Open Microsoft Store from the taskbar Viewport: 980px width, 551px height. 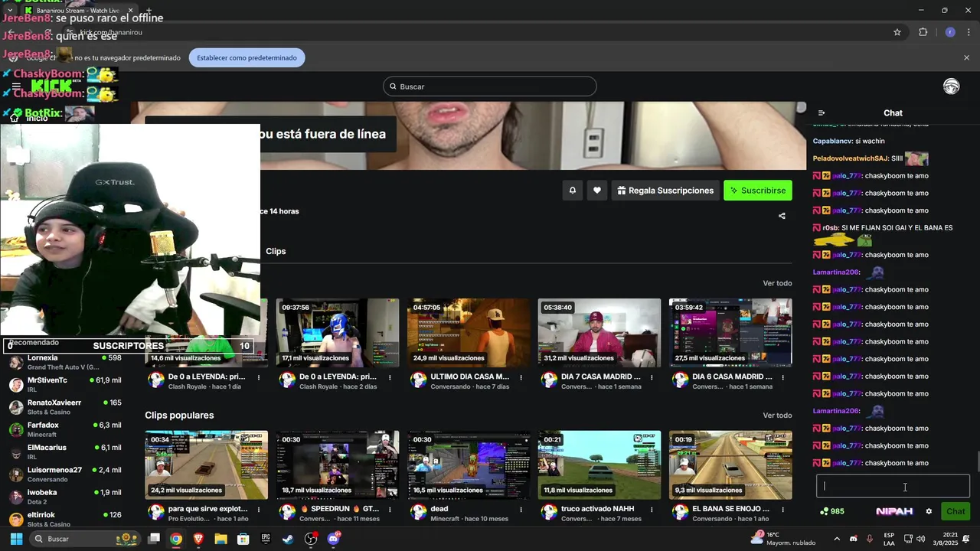(x=243, y=539)
